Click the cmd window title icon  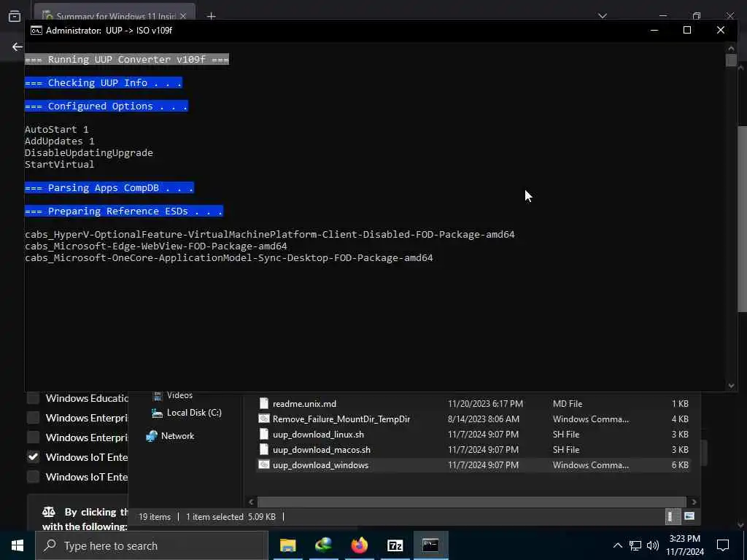[36, 31]
